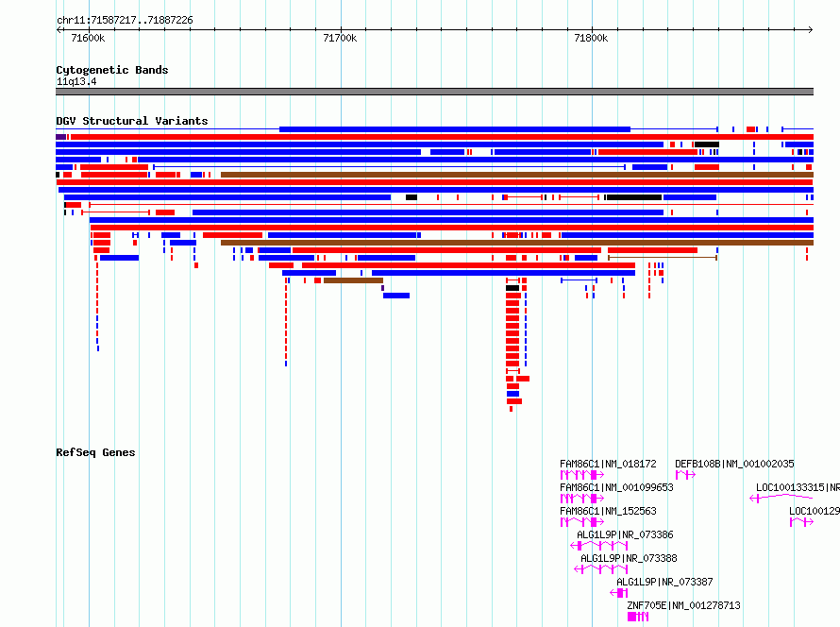Viewport: 840px width, 627px height.
Task: Select the Cytogenetic Bands track title
Action: [112, 70]
